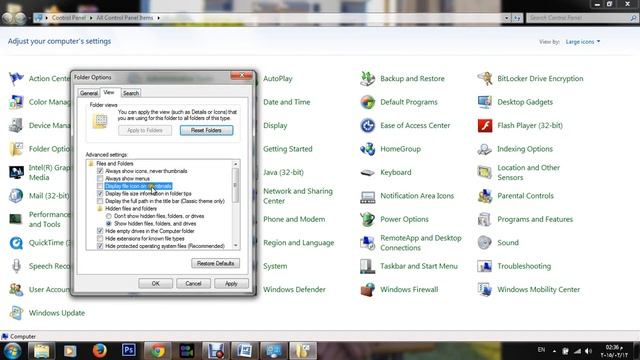Confirm Folder Options with OK

click(156, 283)
